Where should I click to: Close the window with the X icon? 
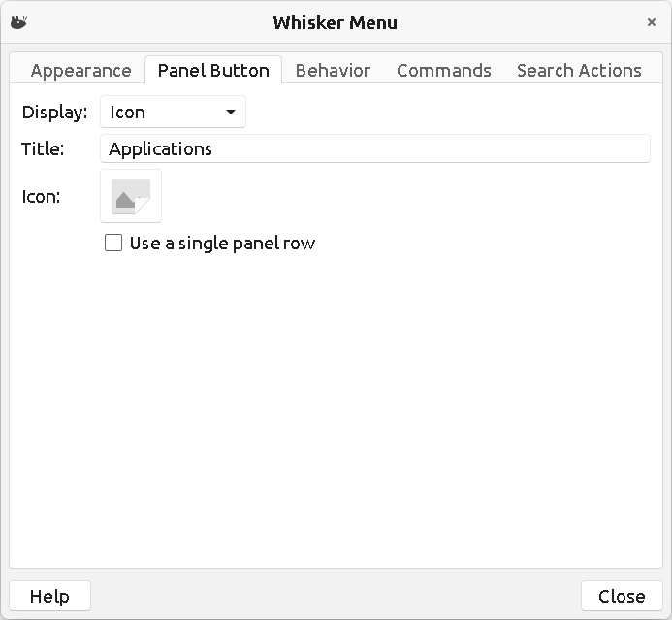pos(652,22)
